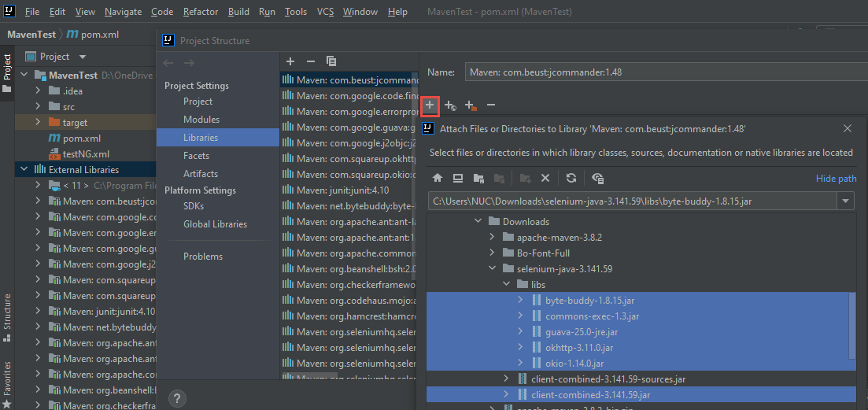Select Facets in Project Settings
868x410 pixels.
217,156
